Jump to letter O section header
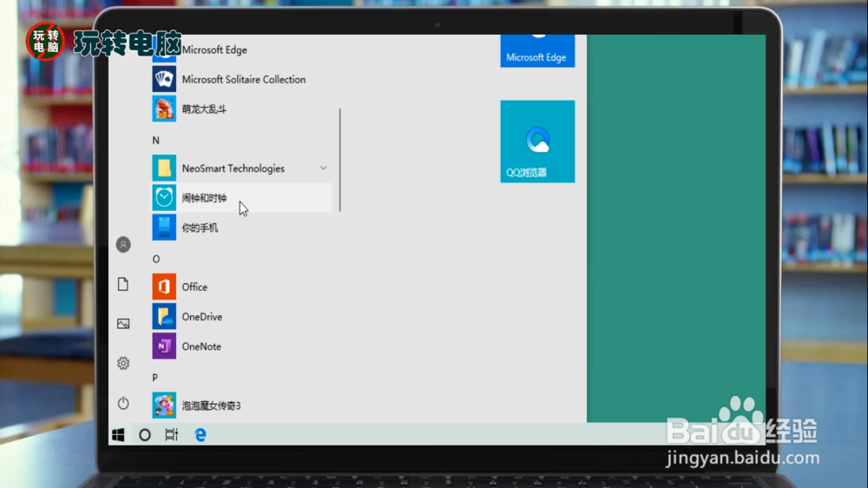The height and width of the screenshot is (488, 868). point(156,259)
